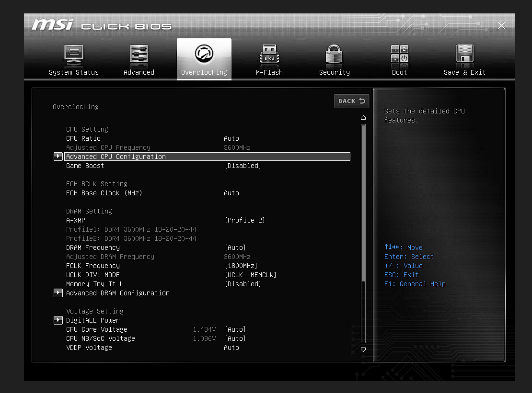Switch to the Save & Exit tab label
This screenshot has width=532, height=393.
[464, 72]
